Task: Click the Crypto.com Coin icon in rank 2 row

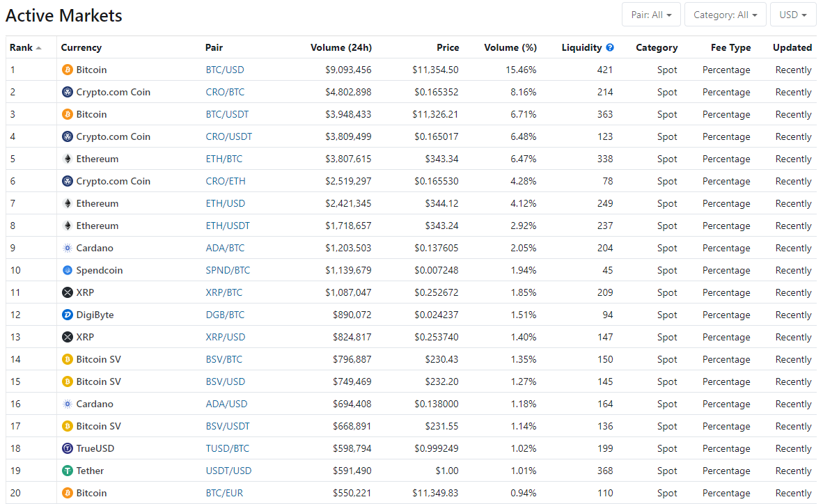Action: click(67, 92)
